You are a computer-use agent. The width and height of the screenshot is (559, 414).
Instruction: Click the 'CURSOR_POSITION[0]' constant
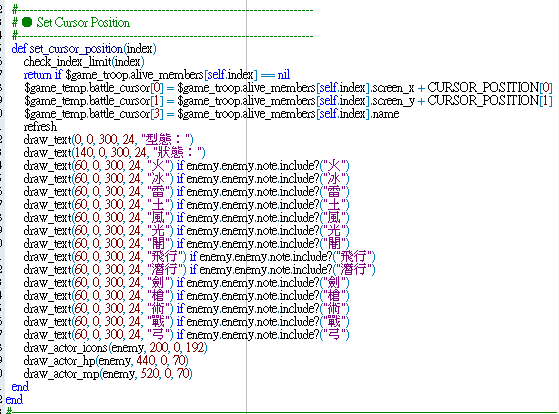(490, 88)
